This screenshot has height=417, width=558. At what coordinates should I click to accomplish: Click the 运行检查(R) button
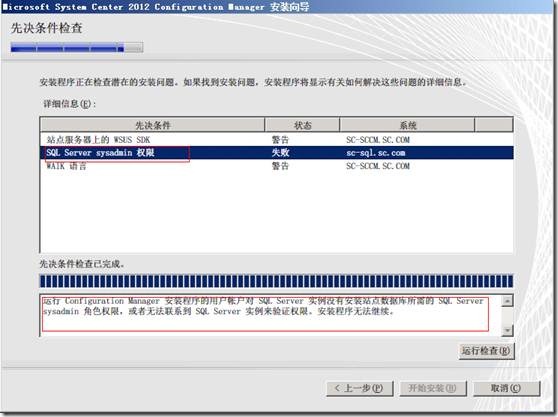tap(486, 351)
